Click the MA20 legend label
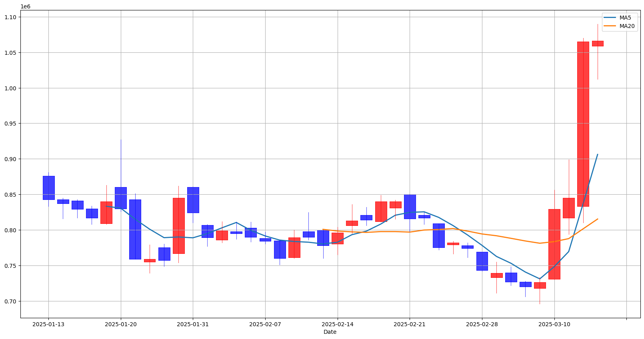644x339 pixels. [627, 26]
